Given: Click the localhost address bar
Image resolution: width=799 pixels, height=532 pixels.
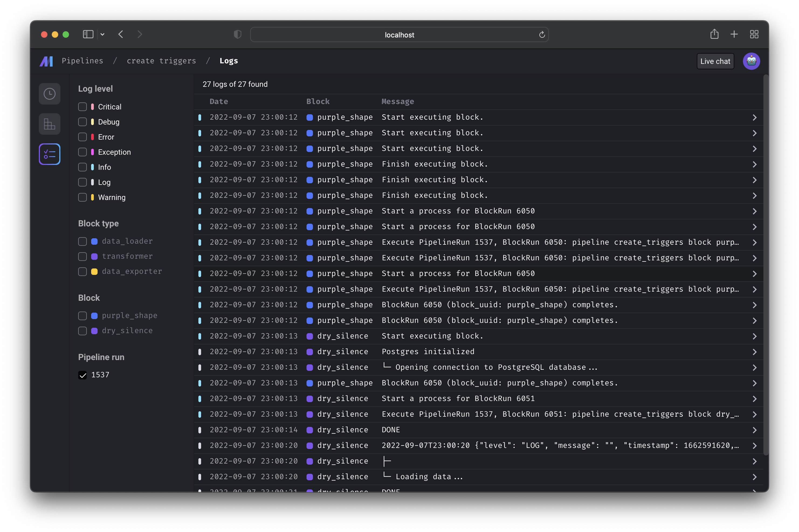Looking at the screenshot, I should pyautogui.click(x=399, y=34).
